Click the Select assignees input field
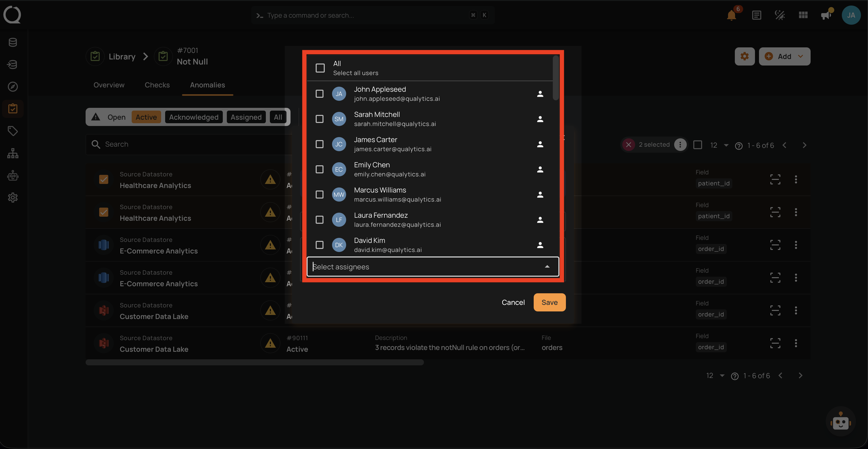The width and height of the screenshot is (868, 449). [433, 267]
